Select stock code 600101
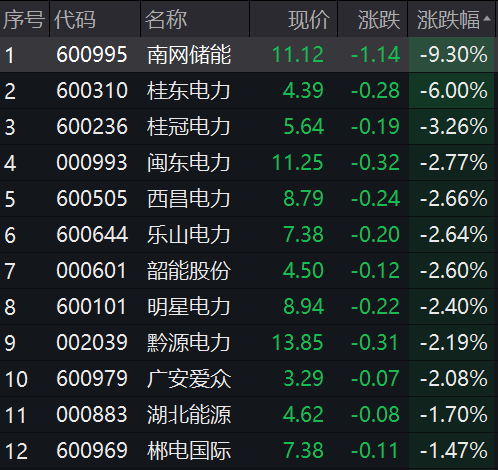 (x=91, y=306)
